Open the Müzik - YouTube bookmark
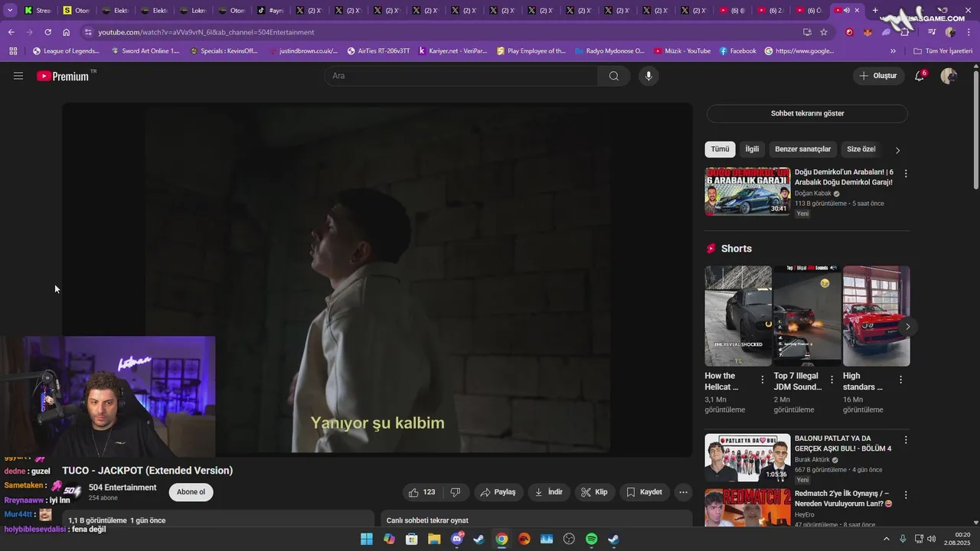The image size is (980, 551). 682,51
